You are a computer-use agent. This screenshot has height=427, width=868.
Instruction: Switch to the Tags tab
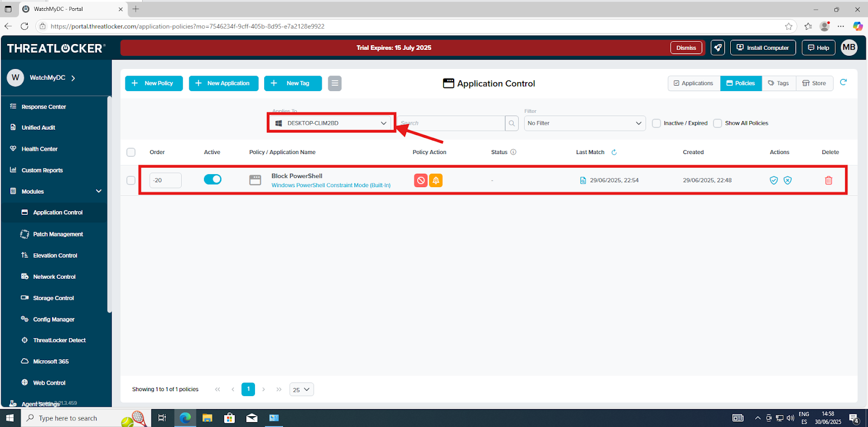pos(778,83)
